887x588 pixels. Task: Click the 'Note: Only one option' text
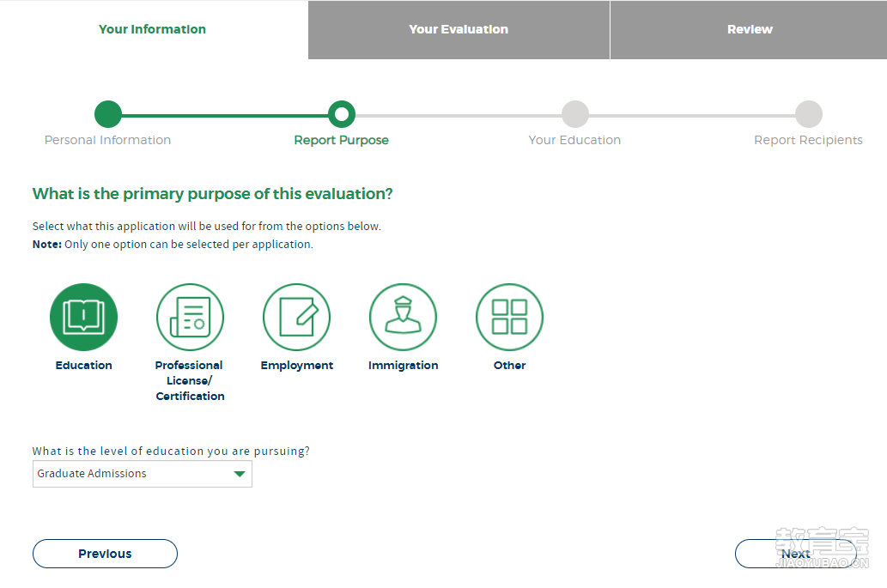click(173, 245)
